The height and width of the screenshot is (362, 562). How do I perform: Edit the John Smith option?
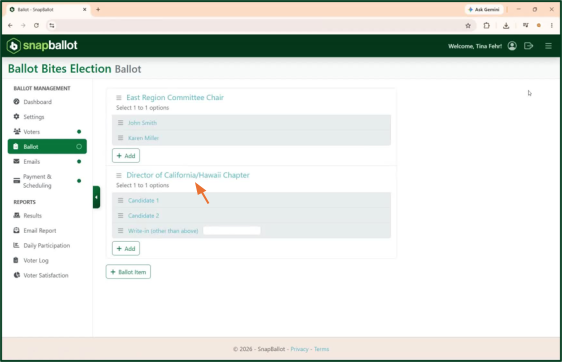[x=142, y=123]
